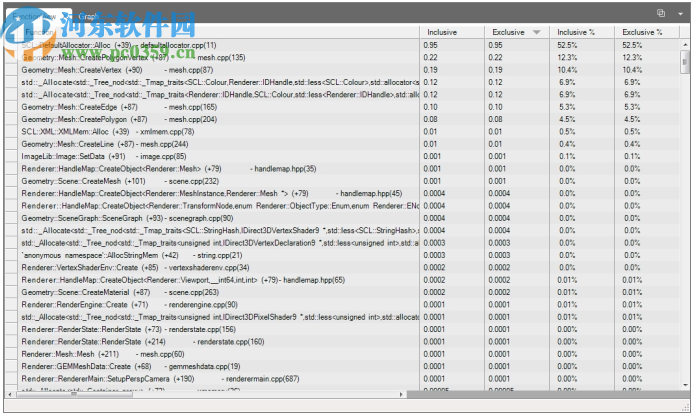Sort by the Inclusive column header

pos(451,32)
